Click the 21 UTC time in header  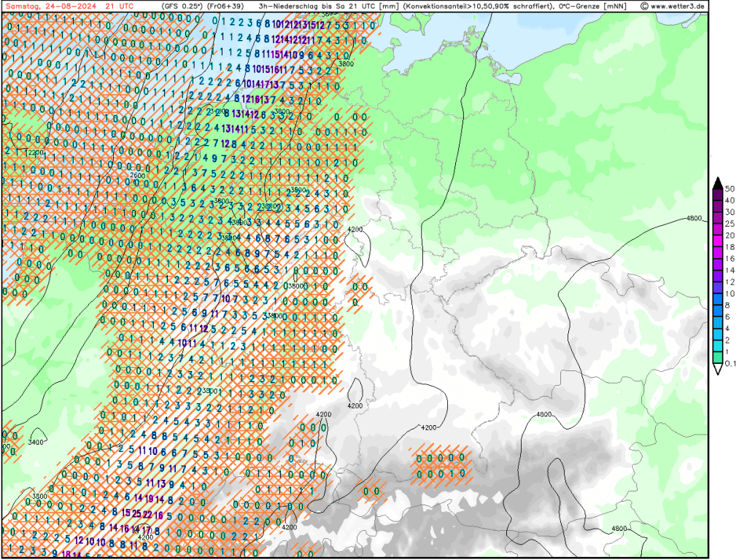point(120,6)
